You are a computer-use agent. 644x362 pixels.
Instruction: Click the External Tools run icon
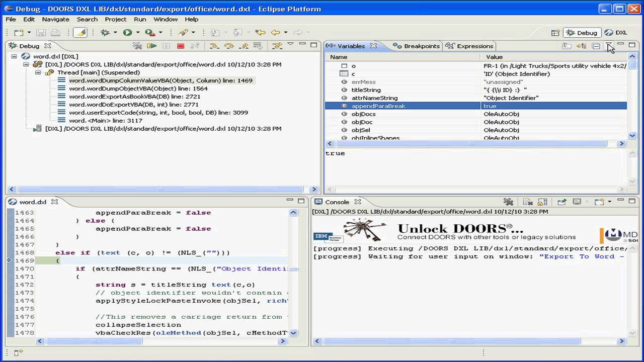coord(149,33)
